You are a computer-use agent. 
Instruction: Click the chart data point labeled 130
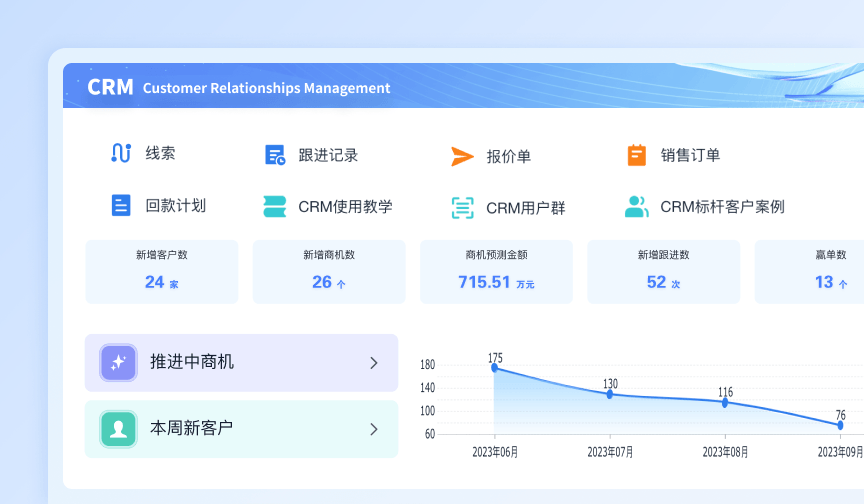609,394
